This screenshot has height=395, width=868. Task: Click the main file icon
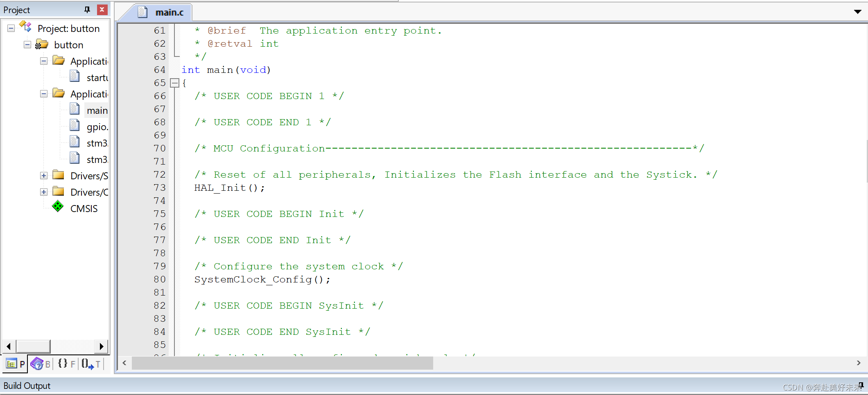point(75,109)
